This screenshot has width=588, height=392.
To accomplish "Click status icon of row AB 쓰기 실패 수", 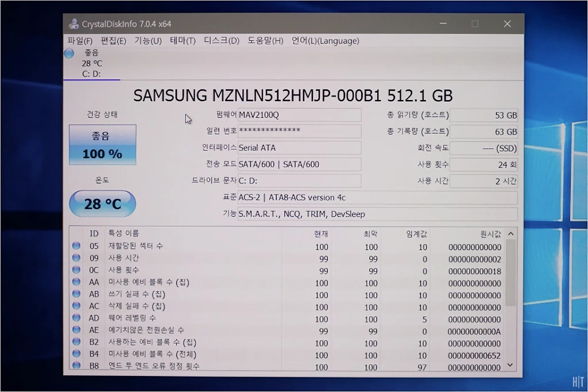I will (76, 294).
